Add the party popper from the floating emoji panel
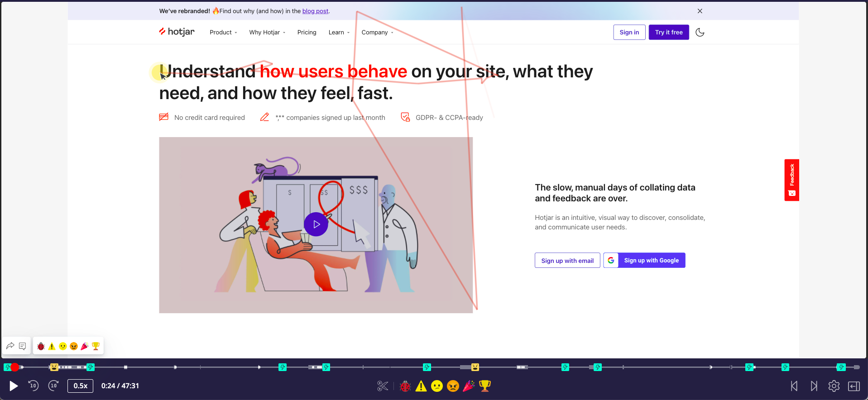 click(x=84, y=346)
